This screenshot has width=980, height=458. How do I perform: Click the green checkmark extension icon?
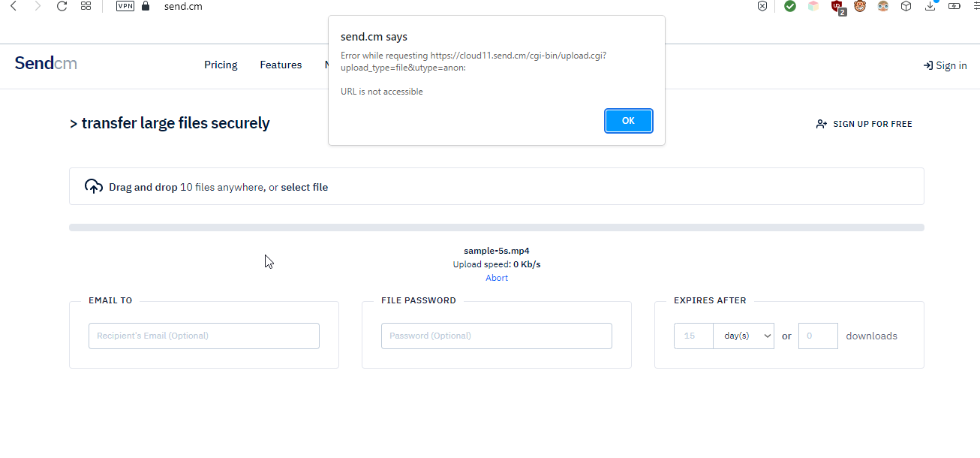click(789, 6)
